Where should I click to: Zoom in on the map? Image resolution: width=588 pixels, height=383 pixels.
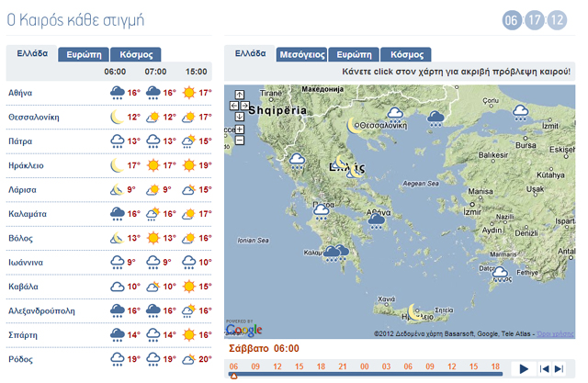point(240,130)
